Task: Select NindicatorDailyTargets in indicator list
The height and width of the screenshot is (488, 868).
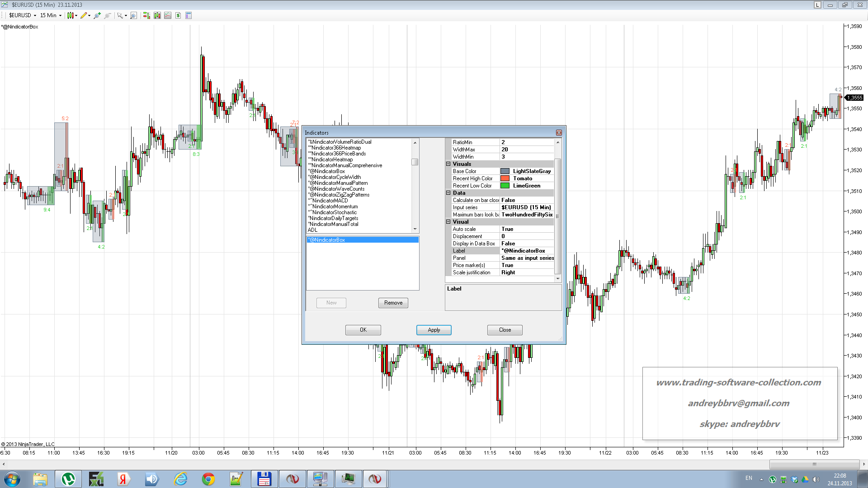Action: tap(334, 218)
